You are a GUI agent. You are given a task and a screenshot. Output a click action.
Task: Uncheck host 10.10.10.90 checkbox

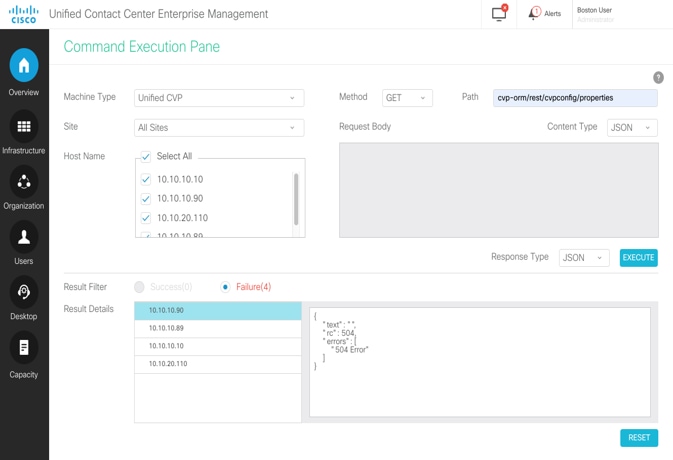coord(146,199)
